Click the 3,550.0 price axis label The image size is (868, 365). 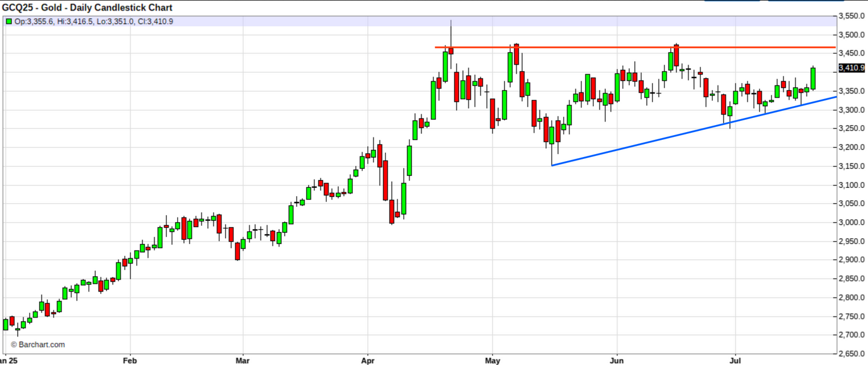tap(853, 17)
